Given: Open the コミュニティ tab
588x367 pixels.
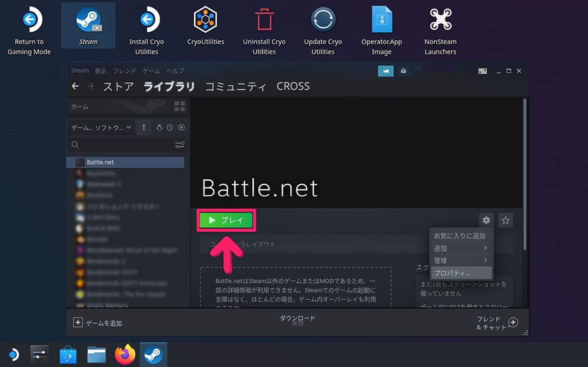Looking at the screenshot, I should pos(235,86).
